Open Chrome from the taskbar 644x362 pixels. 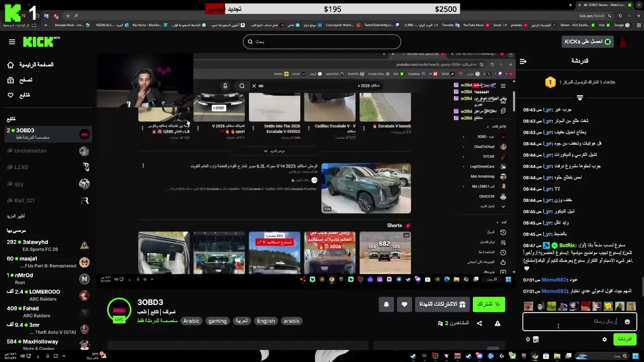coord(535,356)
